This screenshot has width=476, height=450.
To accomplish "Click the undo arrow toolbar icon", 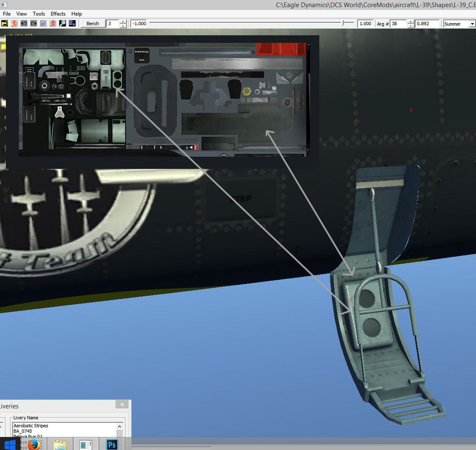I will tap(24, 23).
